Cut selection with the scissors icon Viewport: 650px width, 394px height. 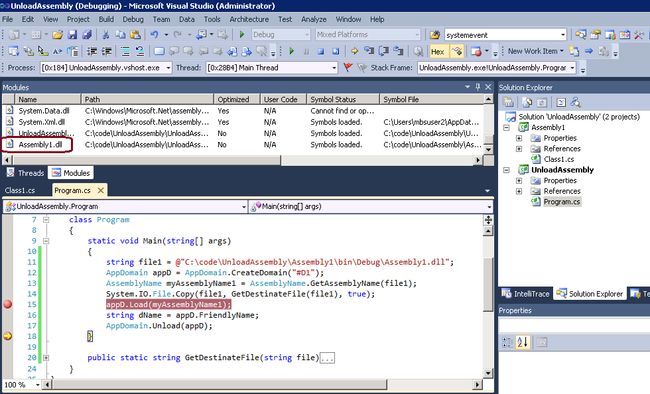tap(106, 35)
